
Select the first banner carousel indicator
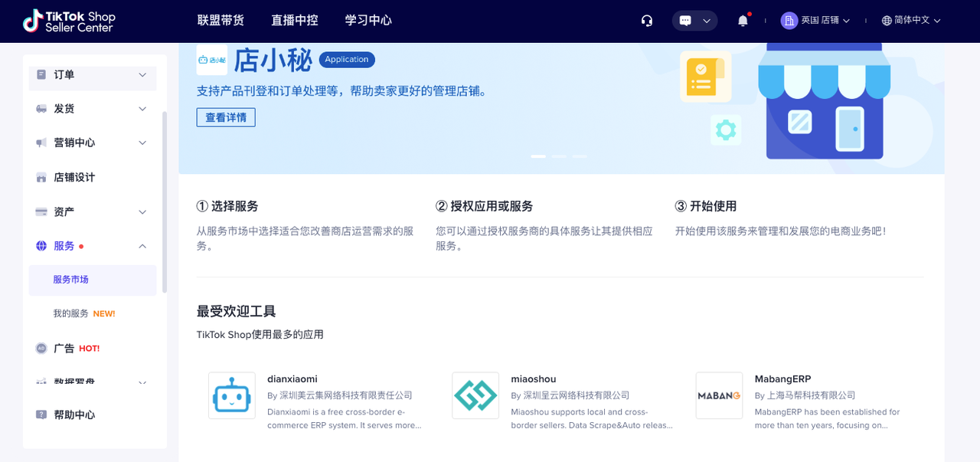538,156
